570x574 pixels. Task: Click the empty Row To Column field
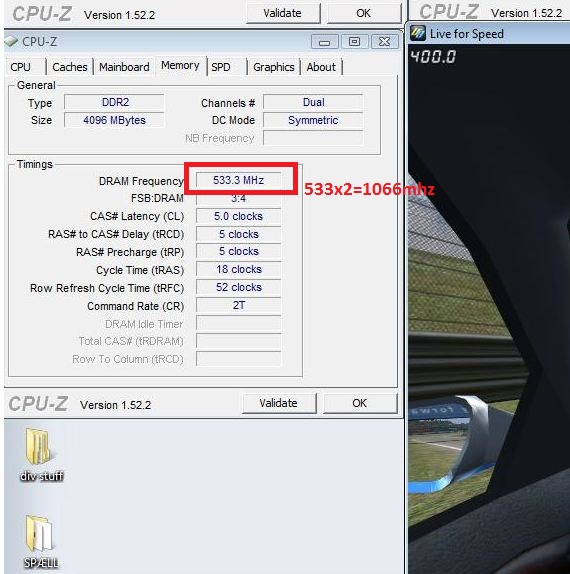click(x=239, y=359)
